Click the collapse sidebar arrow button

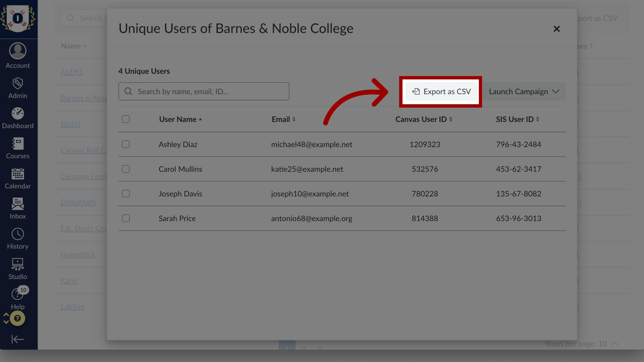point(18,339)
